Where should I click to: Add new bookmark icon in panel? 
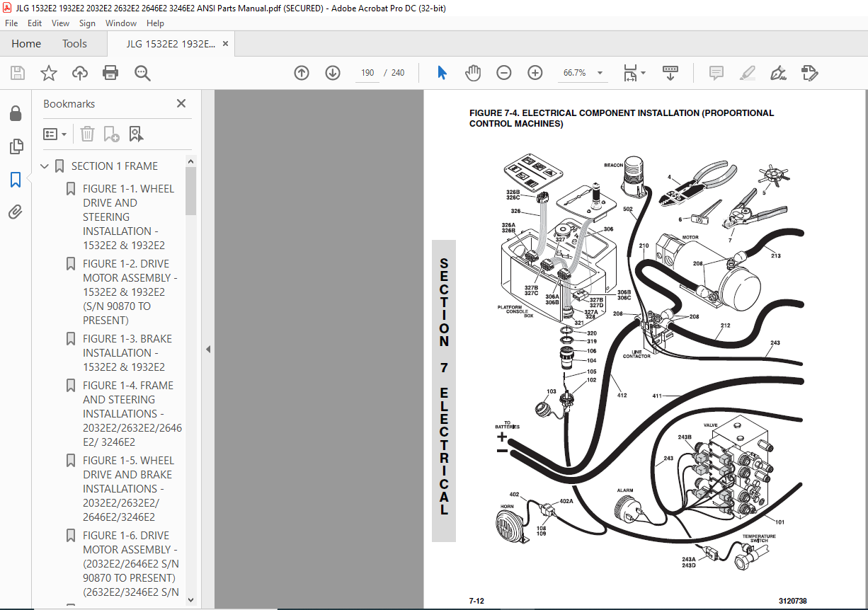112,134
